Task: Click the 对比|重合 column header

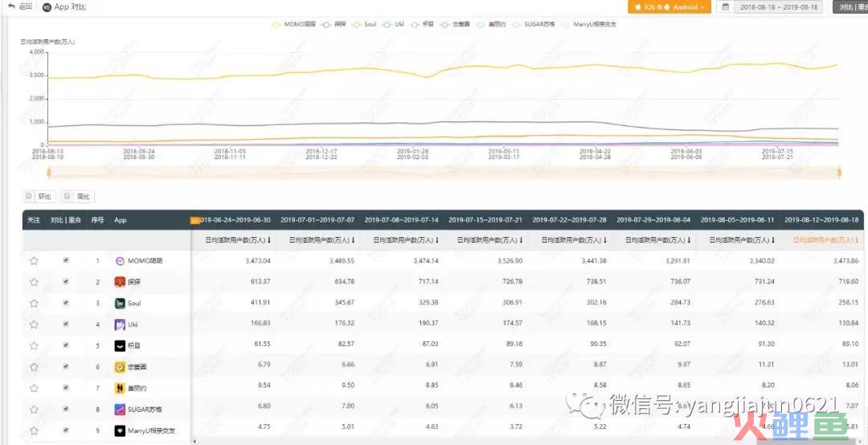Action: coord(66,220)
